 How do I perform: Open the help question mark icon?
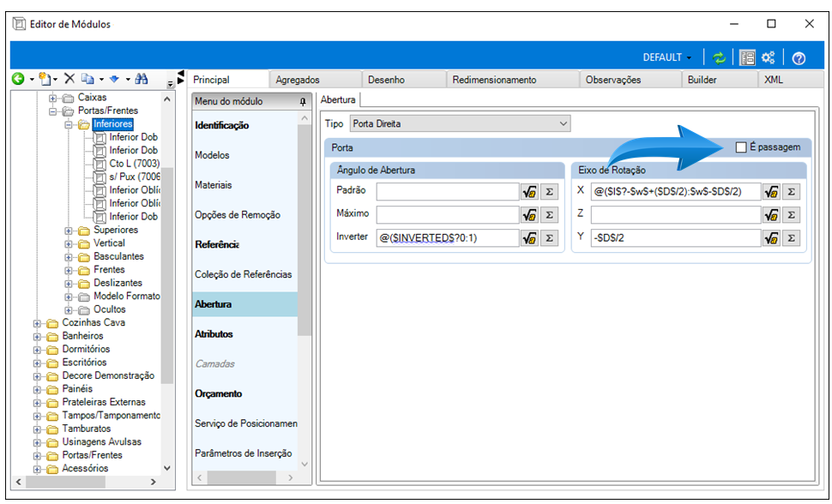(x=799, y=58)
